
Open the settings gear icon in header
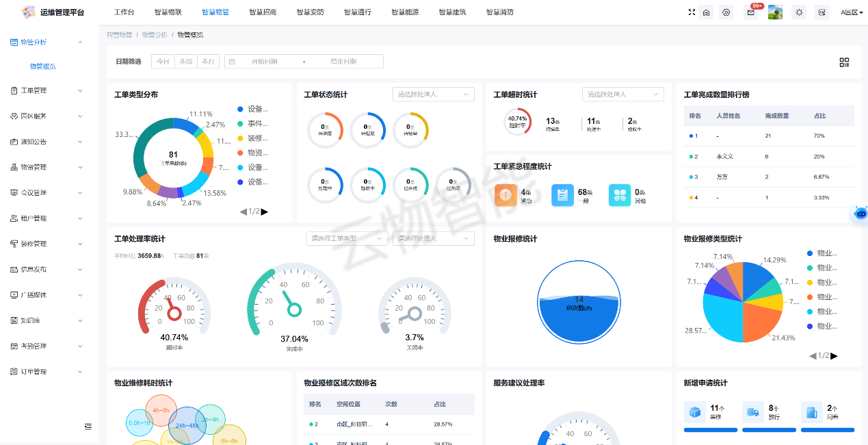pyautogui.click(x=726, y=12)
